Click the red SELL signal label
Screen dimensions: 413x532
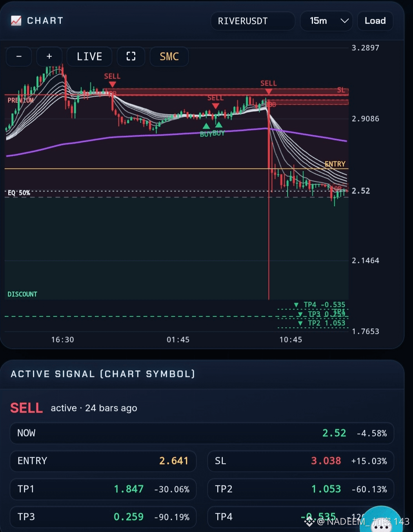[x=26, y=408]
